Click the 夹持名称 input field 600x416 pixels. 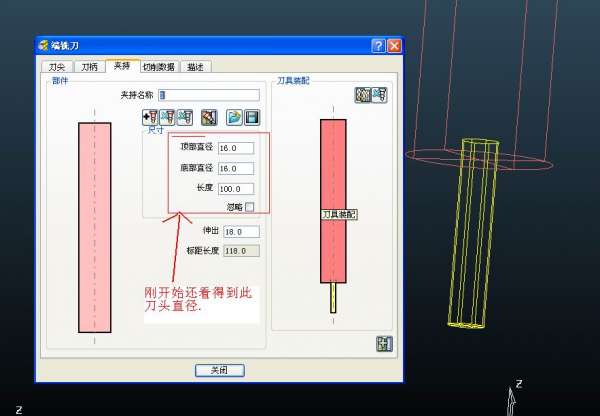click(209, 95)
